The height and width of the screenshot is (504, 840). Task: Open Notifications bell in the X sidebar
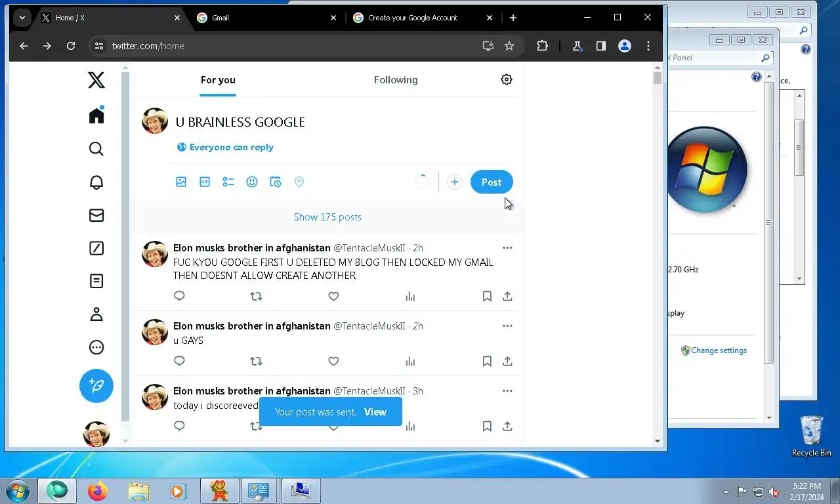coord(96,182)
